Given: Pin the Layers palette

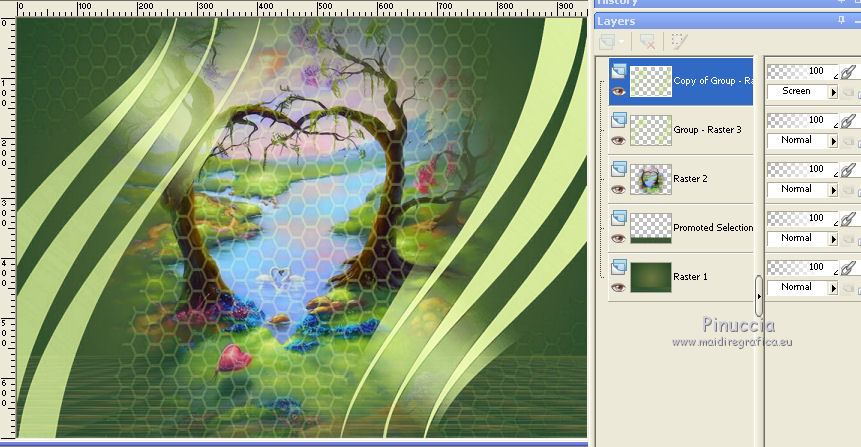Looking at the screenshot, I should click(841, 20).
